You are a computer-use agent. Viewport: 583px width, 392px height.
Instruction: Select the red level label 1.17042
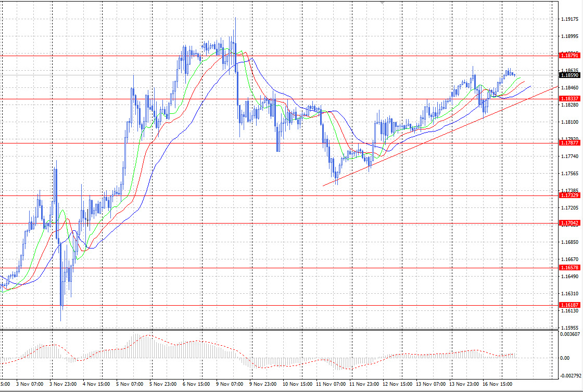569,223
